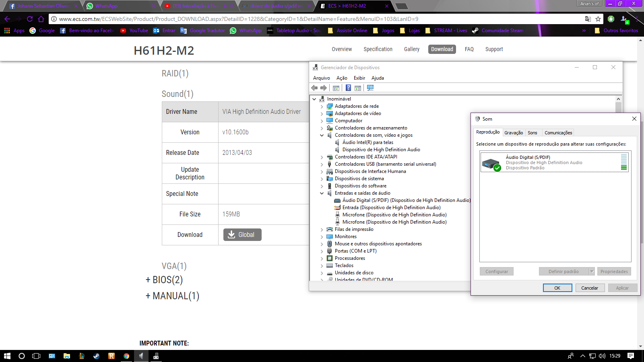This screenshot has height=362, width=644.
Task: Click Cancelar in the Som dialog
Action: coord(590,288)
